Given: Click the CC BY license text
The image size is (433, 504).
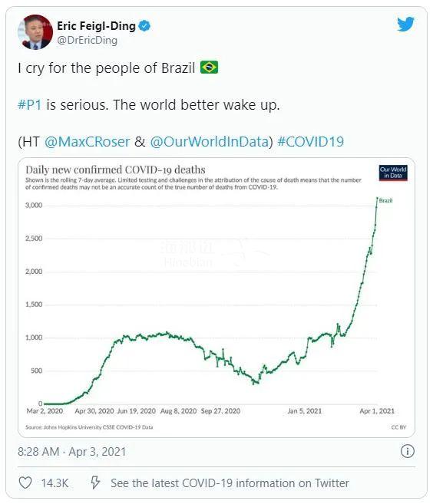Looking at the screenshot, I should pos(399,427).
